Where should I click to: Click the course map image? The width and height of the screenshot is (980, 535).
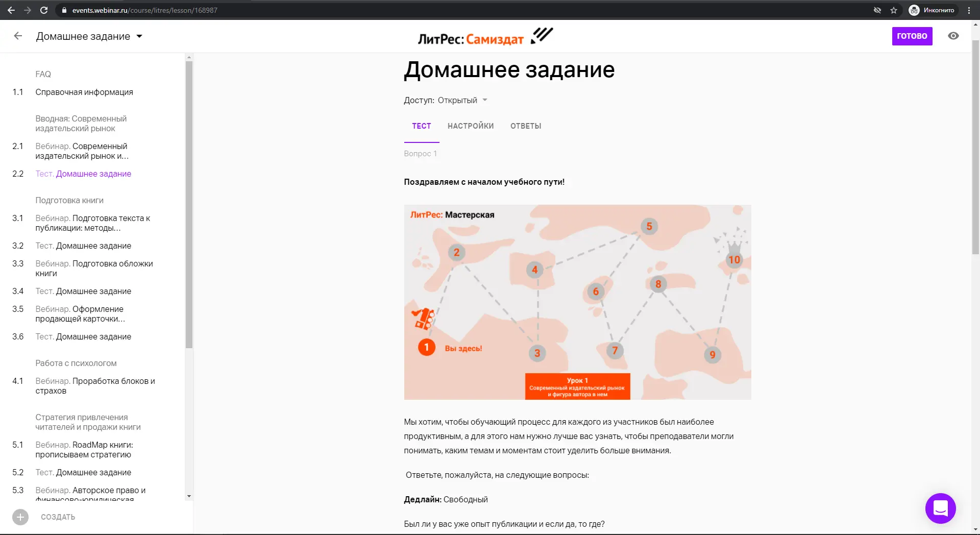577,302
